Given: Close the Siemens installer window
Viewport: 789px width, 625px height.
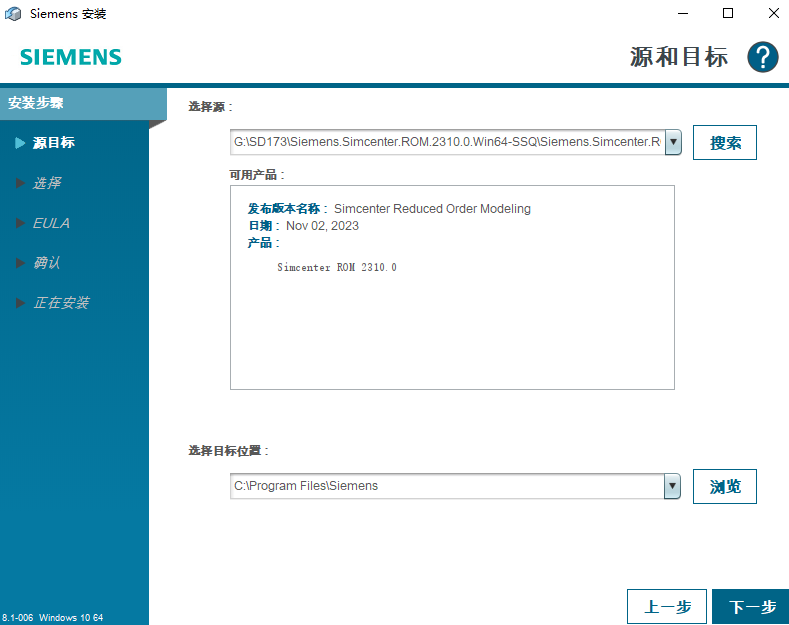Looking at the screenshot, I should pyautogui.click(x=774, y=14).
